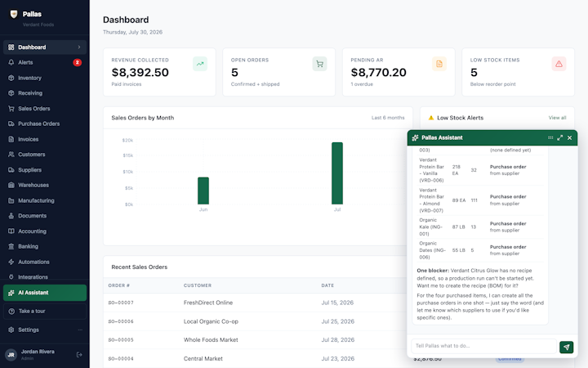This screenshot has width=588, height=368.
Task: Open the Alerts notification badge
Action: [x=78, y=62]
